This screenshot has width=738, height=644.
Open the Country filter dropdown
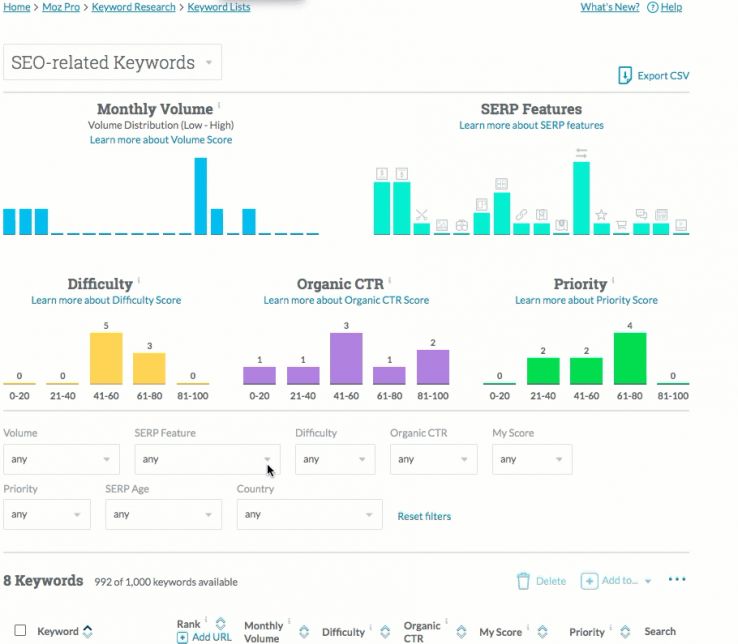point(309,514)
